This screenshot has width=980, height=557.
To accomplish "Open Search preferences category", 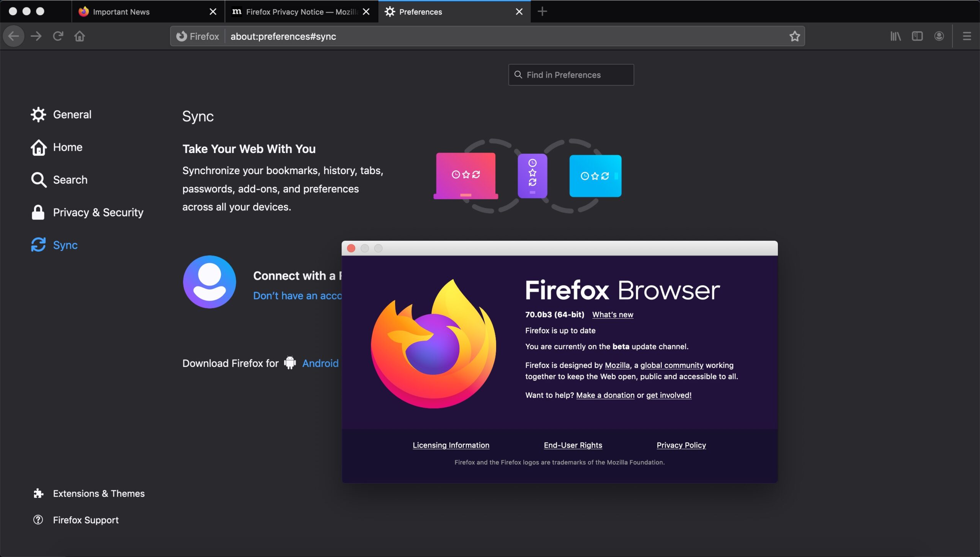I will click(59, 180).
